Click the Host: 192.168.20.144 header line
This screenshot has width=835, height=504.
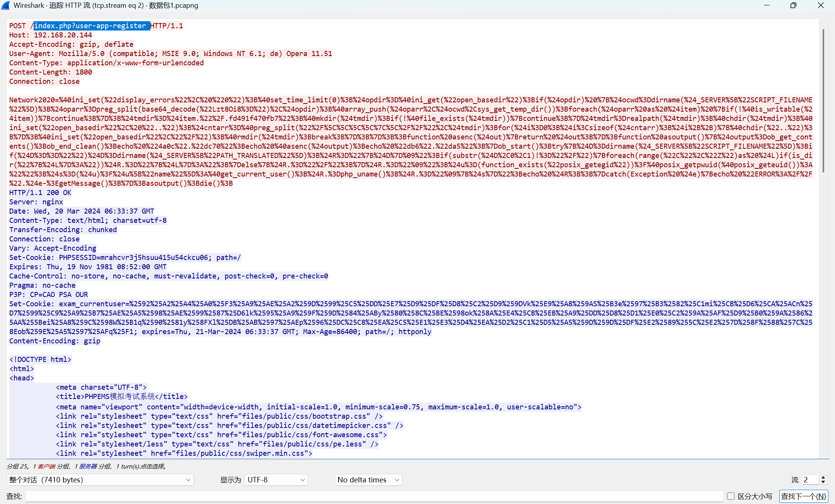click(x=51, y=35)
